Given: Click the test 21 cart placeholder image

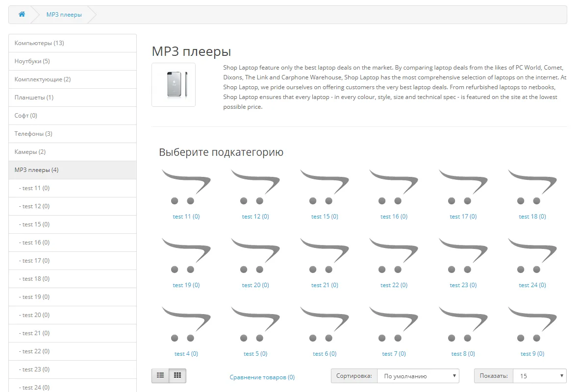Looking at the screenshot, I should coord(325,255).
